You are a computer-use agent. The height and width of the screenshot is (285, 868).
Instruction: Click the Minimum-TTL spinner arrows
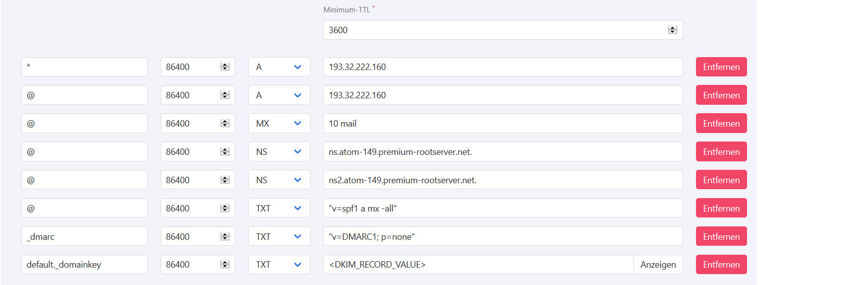pos(672,30)
